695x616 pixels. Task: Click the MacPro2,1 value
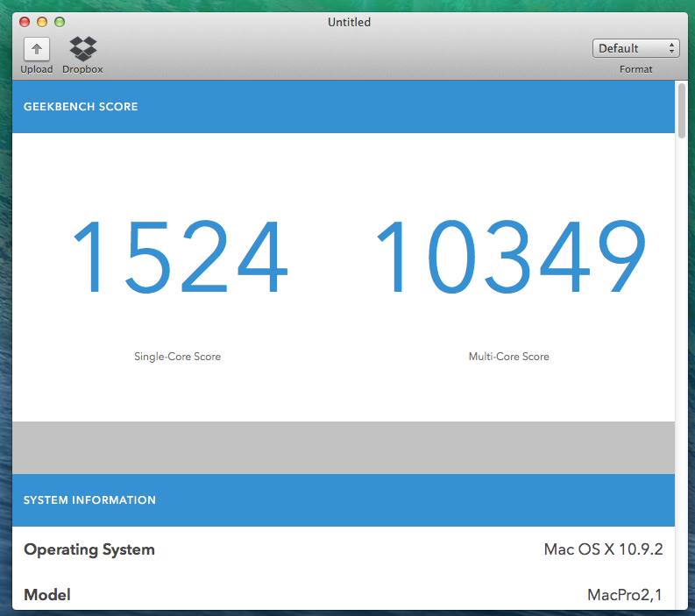tap(625, 595)
